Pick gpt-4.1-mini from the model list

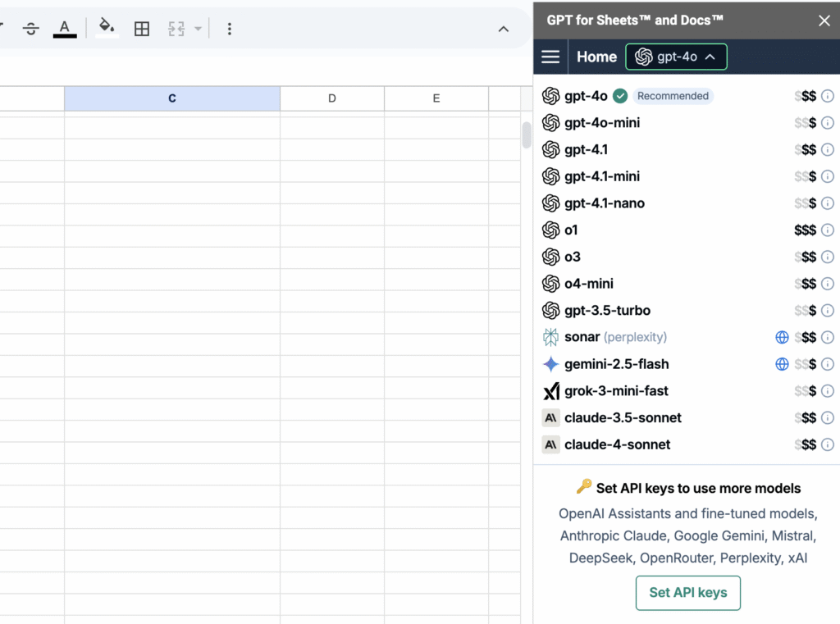pyautogui.click(x=687, y=176)
